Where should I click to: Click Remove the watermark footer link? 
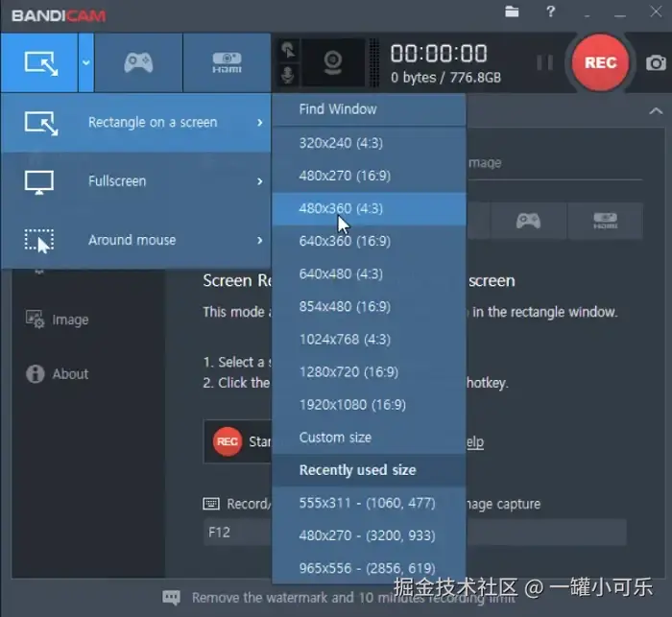tap(353, 598)
